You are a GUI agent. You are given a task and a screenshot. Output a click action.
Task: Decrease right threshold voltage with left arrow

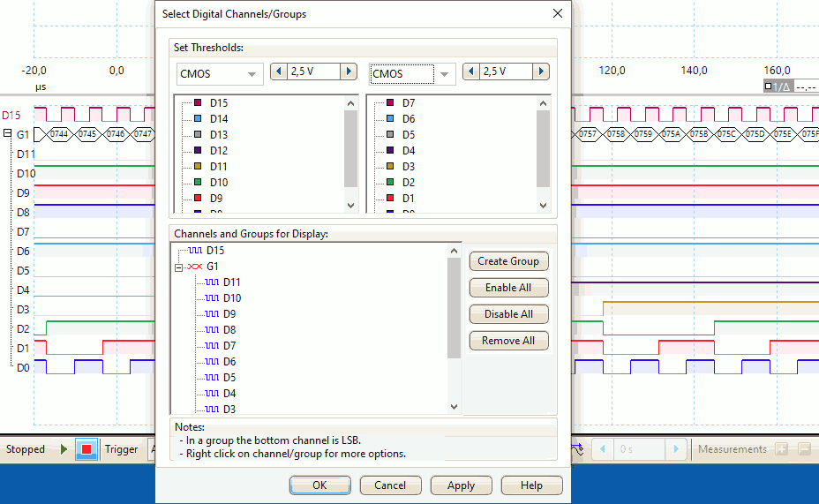tap(470, 72)
